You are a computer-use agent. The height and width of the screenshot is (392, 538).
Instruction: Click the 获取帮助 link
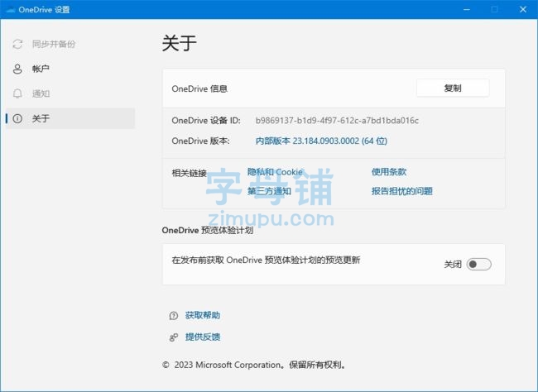[203, 315]
